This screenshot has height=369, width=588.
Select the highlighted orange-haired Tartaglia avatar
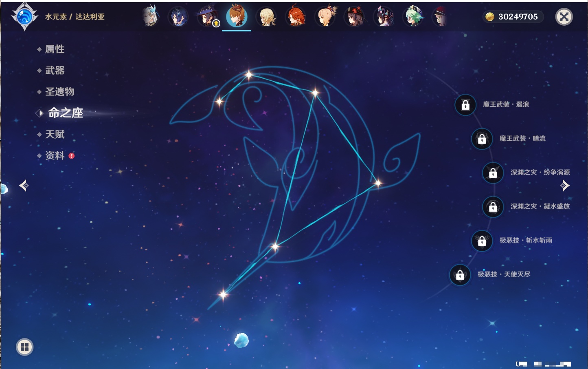(x=237, y=16)
